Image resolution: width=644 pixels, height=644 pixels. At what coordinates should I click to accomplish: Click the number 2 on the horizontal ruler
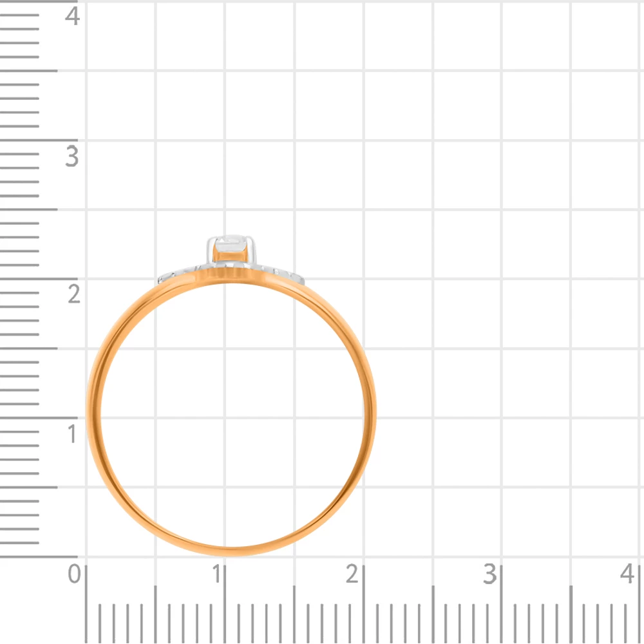[x=352, y=573]
